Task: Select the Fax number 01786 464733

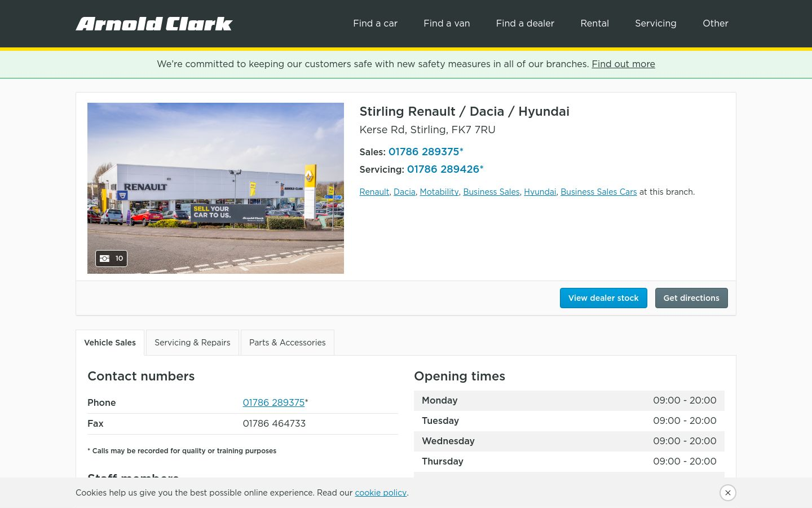Action: (x=274, y=424)
